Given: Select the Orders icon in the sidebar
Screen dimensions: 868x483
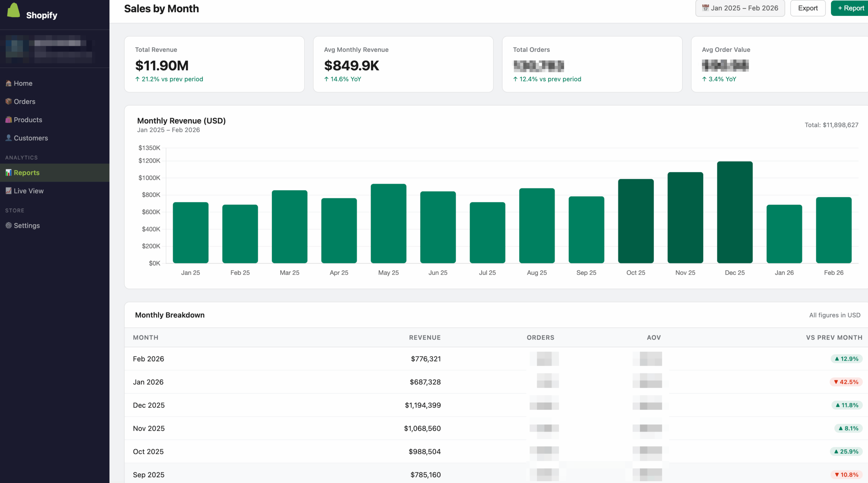Looking at the screenshot, I should (8, 101).
